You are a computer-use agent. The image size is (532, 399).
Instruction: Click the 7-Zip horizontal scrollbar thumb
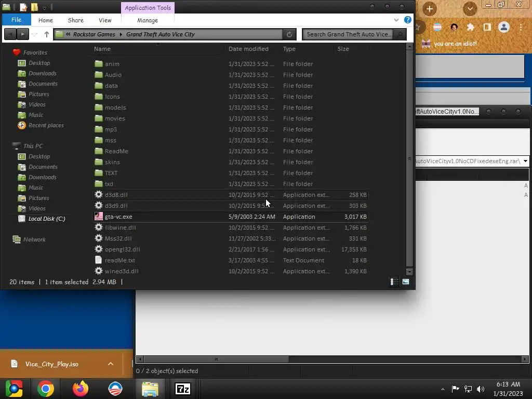(x=216, y=359)
